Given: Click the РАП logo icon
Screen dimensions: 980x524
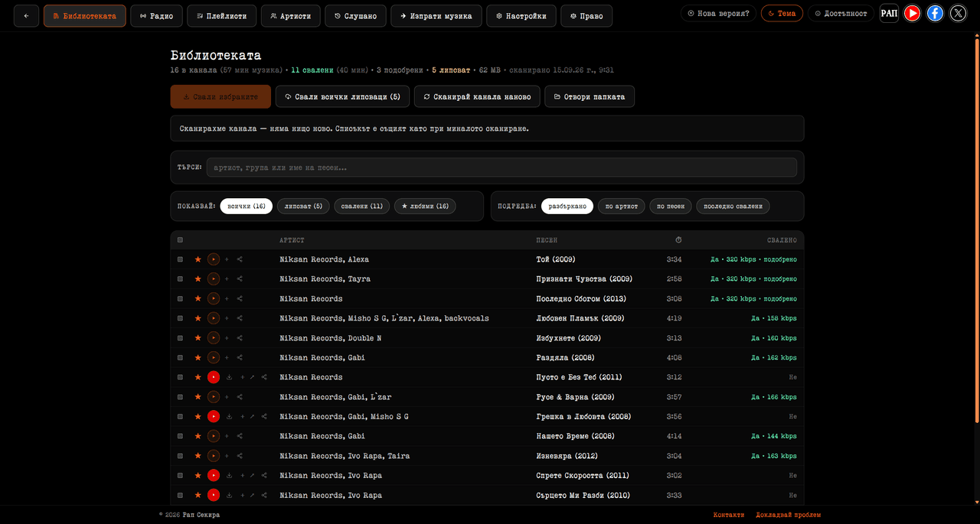Looking at the screenshot, I should click(x=889, y=13).
